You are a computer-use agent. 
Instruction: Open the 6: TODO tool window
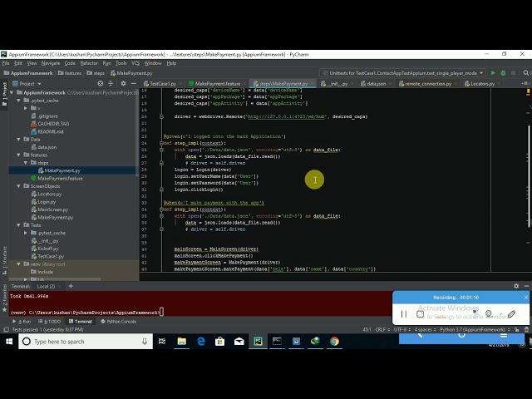pyautogui.click(x=50, y=322)
